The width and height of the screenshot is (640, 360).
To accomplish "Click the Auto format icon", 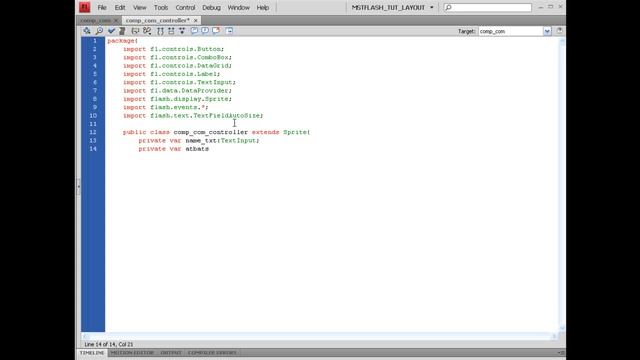I will [122, 31].
